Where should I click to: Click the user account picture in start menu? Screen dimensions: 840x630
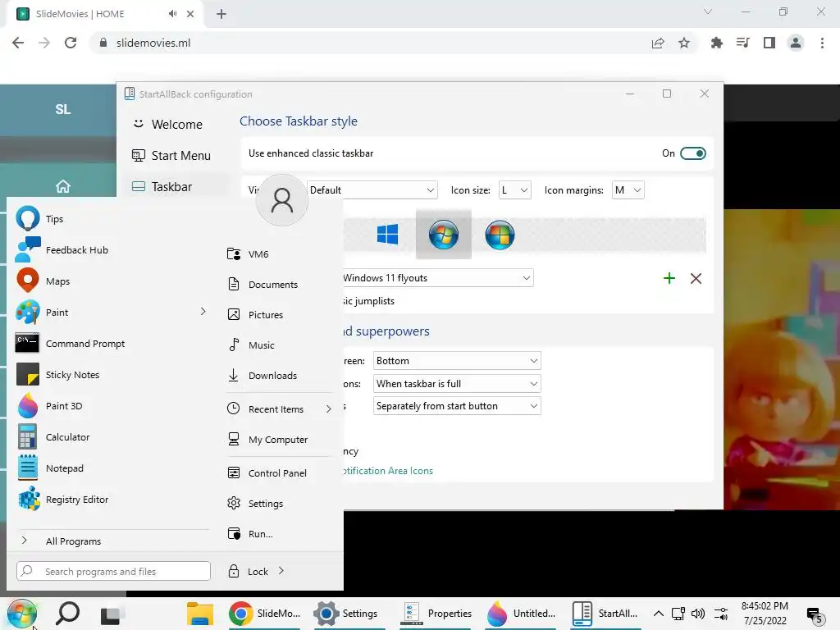tap(282, 200)
